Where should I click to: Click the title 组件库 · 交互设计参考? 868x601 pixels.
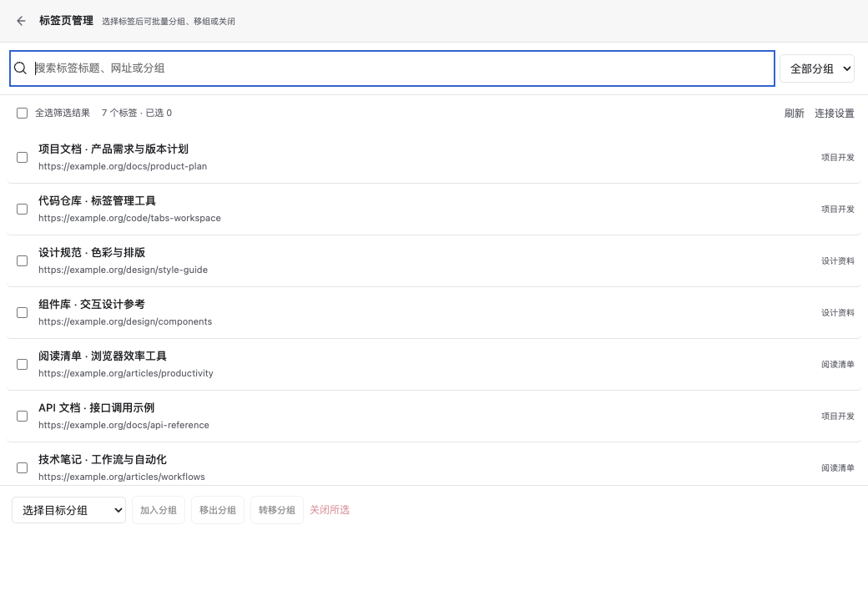91,305
